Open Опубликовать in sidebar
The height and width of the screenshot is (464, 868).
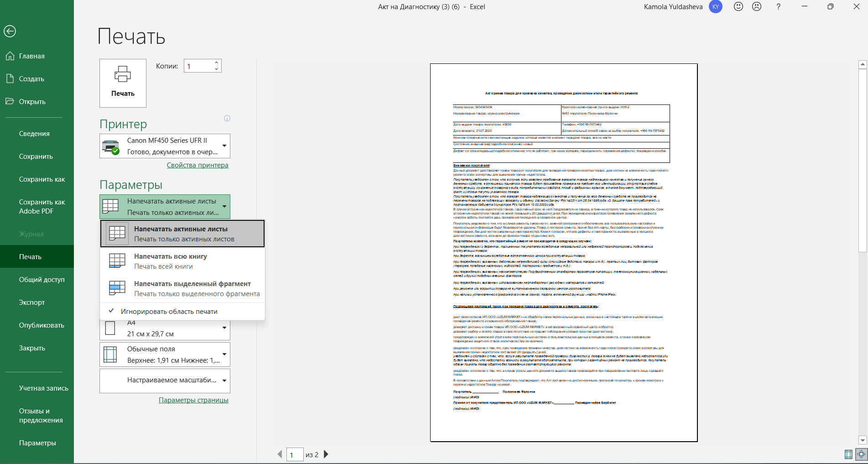tap(37, 325)
